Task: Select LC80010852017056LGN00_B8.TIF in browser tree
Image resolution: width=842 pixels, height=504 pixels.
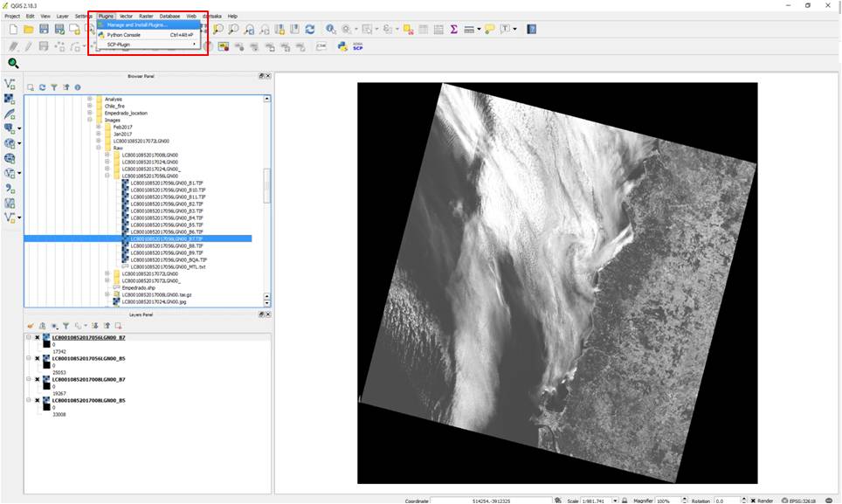Action: click(166, 246)
